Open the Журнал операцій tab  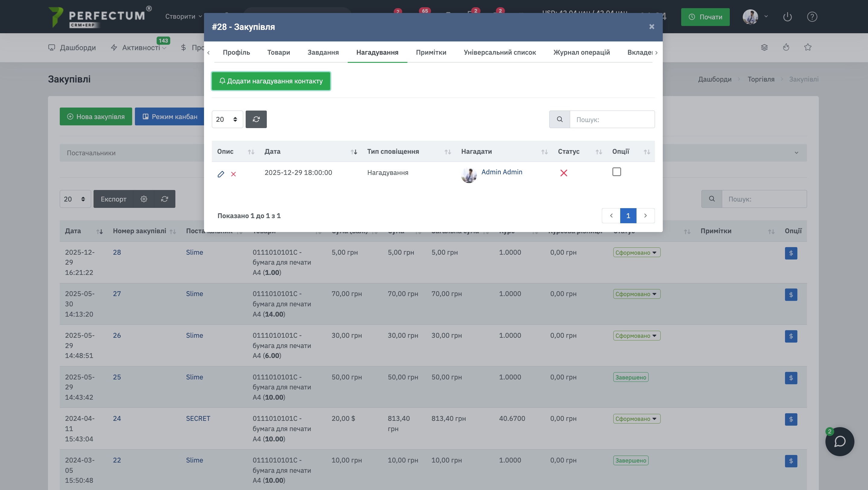(x=581, y=52)
